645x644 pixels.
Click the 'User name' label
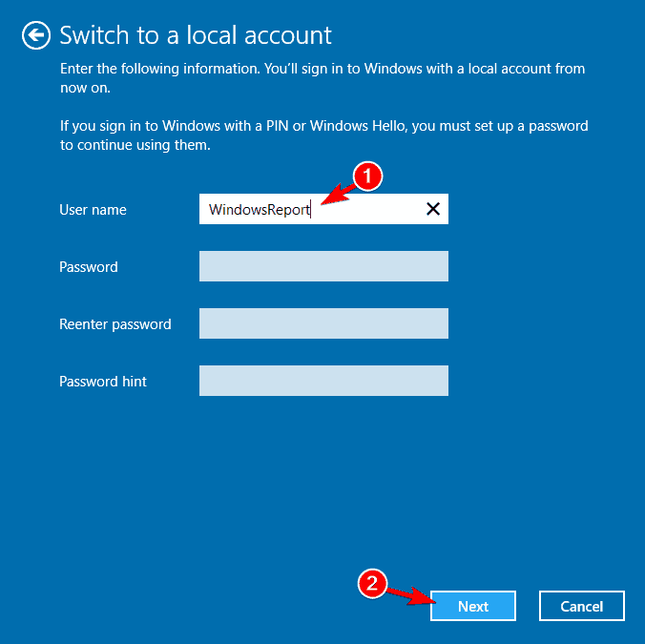click(x=93, y=210)
